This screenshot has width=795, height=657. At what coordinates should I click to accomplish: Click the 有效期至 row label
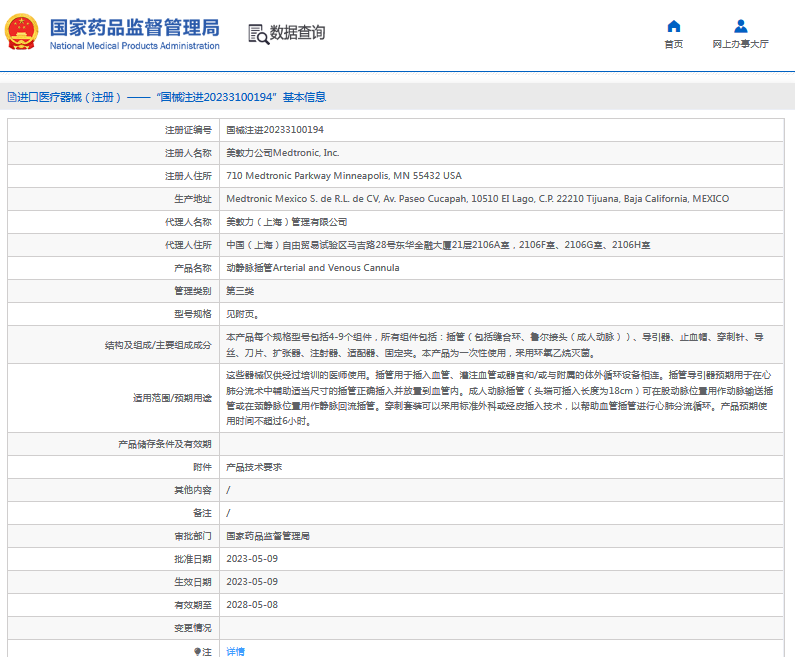pos(193,605)
